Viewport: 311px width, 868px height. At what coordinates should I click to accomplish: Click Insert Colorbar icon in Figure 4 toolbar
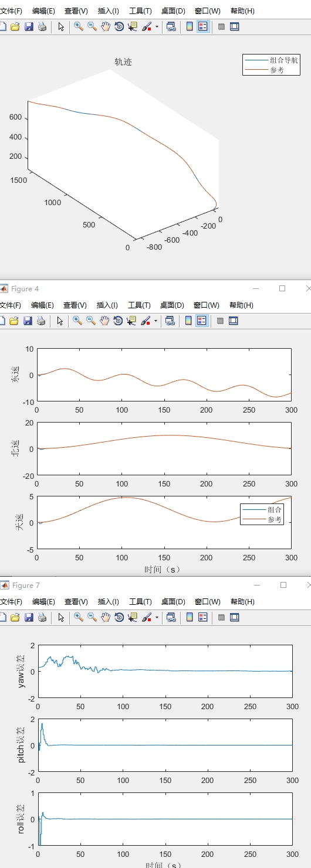(x=190, y=321)
